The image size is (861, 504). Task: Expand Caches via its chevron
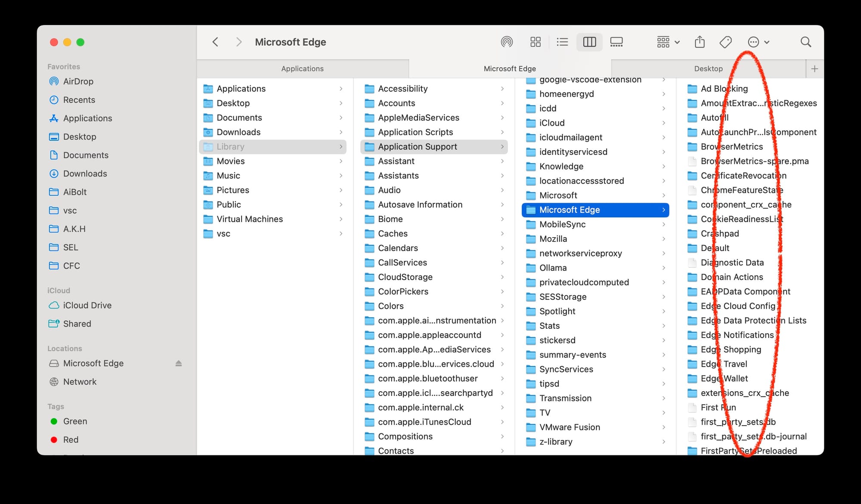502,234
